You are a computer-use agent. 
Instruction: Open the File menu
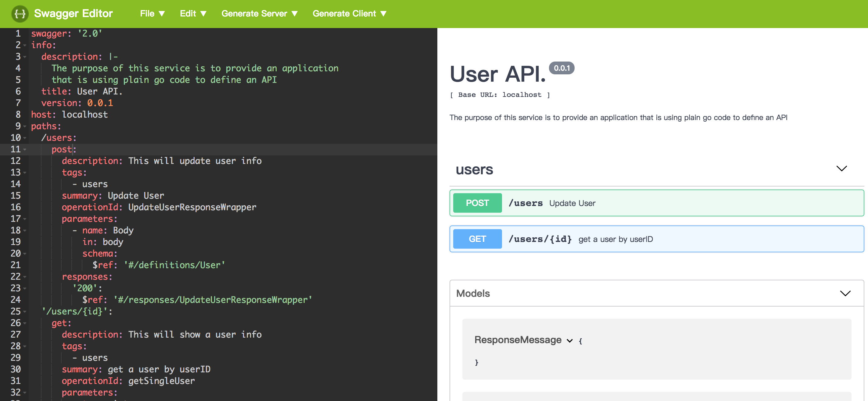[x=152, y=13]
